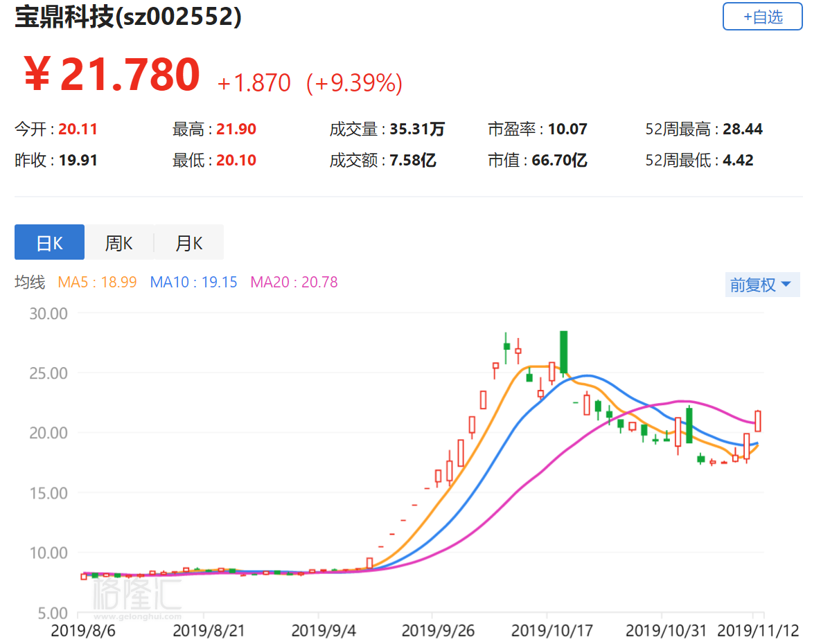821x644 pixels.
Task: Click the 25.00 y-axis label
Action: (48, 373)
